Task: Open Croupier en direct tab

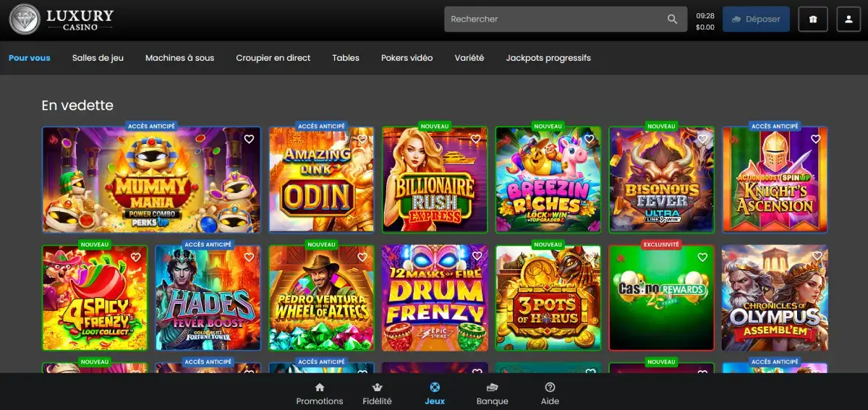Action: tap(273, 58)
